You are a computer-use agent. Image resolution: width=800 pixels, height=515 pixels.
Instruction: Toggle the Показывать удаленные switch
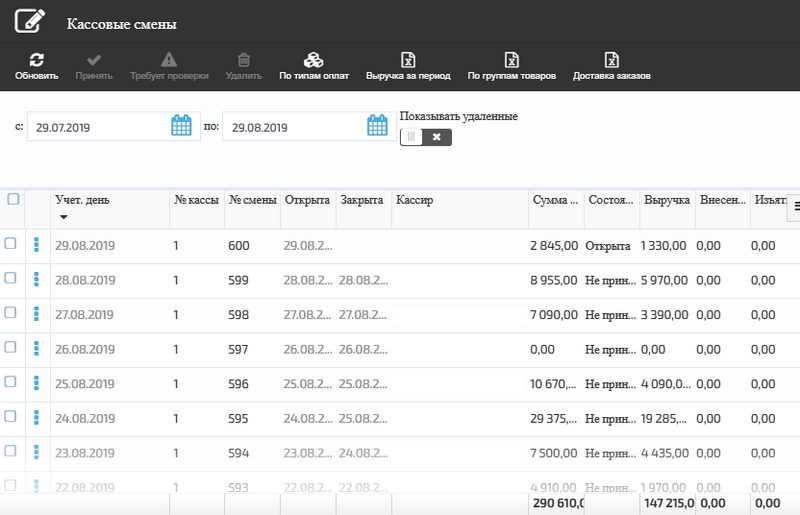coord(425,137)
